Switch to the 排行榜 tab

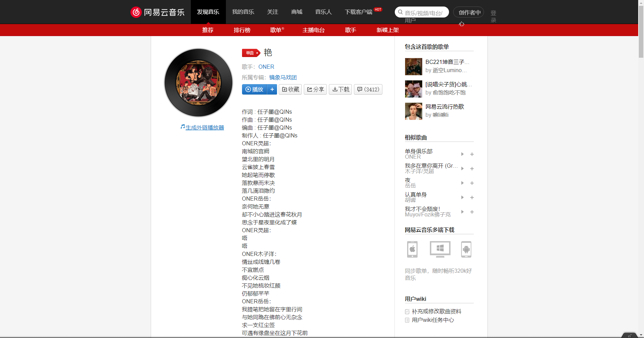pos(242,30)
